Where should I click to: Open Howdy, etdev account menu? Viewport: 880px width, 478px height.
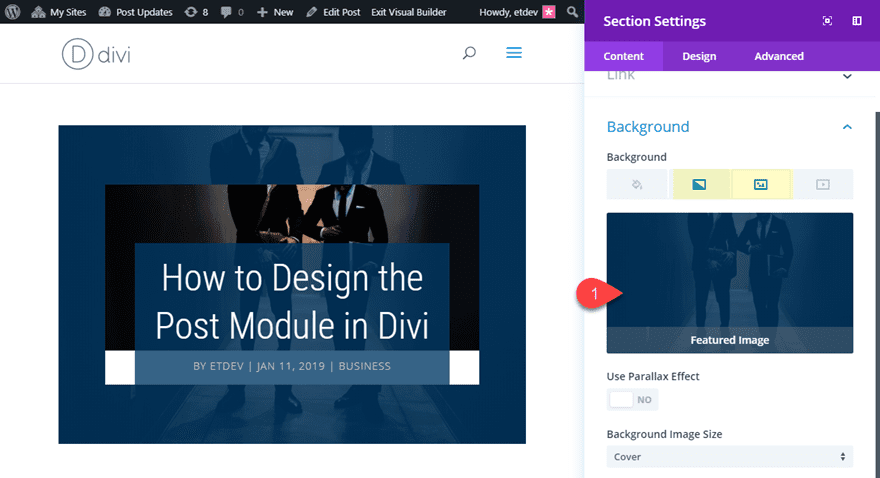pyautogui.click(x=517, y=12)
